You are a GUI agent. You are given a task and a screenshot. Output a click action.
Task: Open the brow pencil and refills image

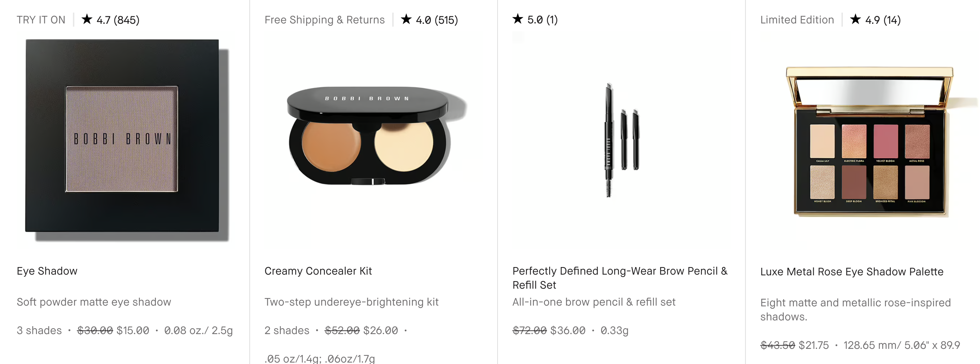pos(622,140)
